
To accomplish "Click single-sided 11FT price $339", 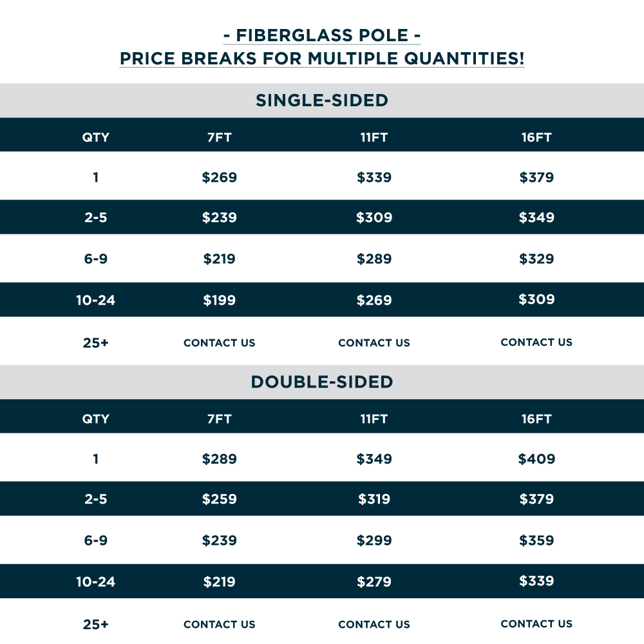I will click(x=374, y=178).
